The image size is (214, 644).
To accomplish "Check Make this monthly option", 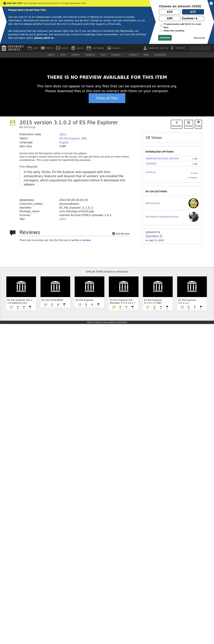I will [x=161, y=31].
